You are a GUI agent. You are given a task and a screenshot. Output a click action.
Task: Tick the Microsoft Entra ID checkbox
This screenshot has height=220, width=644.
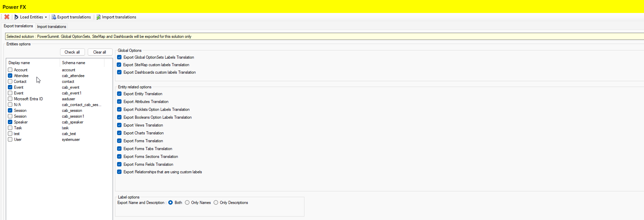pyautogui.click(x=10, y=99)
